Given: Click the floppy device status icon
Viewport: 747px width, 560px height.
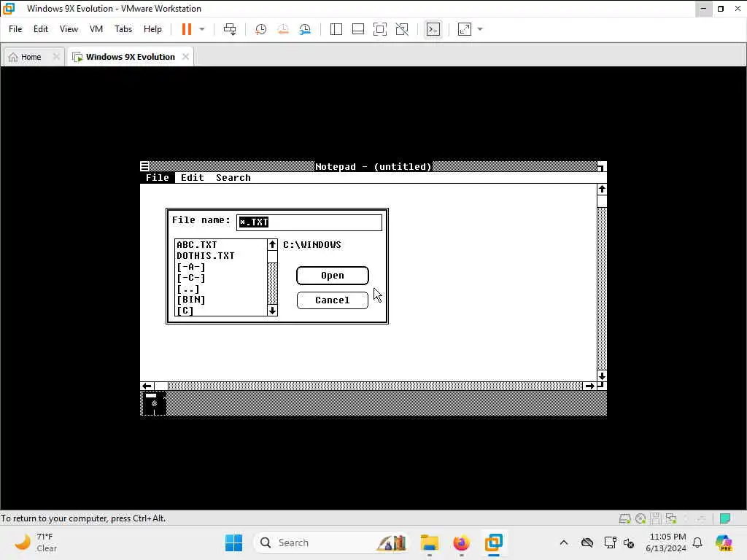Looking at the screenshot, I should 656,518.
